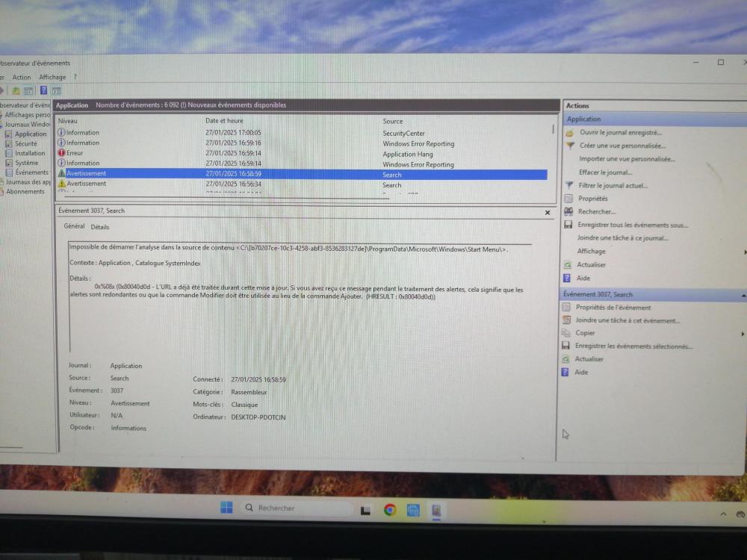Select Journaux des applications node in tree
The height and width of the screenshot is (560, 747).
coord(28,182)
